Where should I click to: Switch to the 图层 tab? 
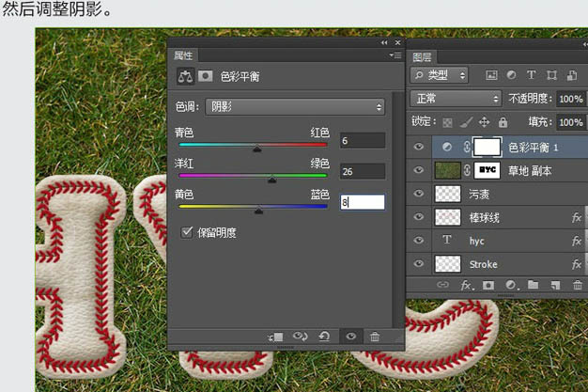click(x=422, y=57)
